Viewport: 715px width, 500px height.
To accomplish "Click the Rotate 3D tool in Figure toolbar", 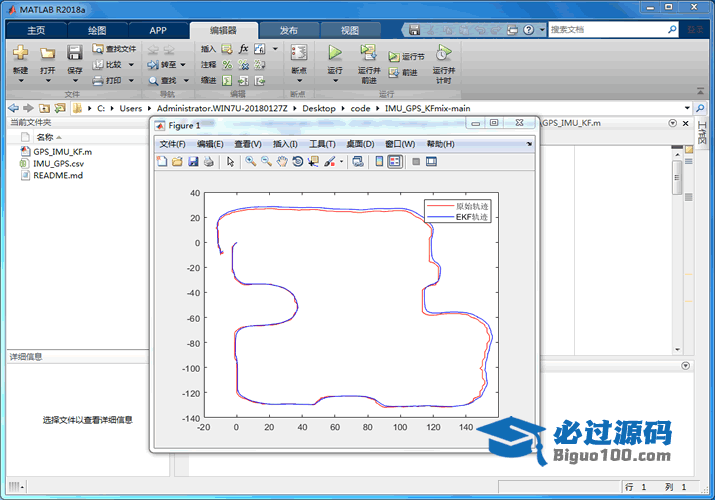I will coord(297,161).
